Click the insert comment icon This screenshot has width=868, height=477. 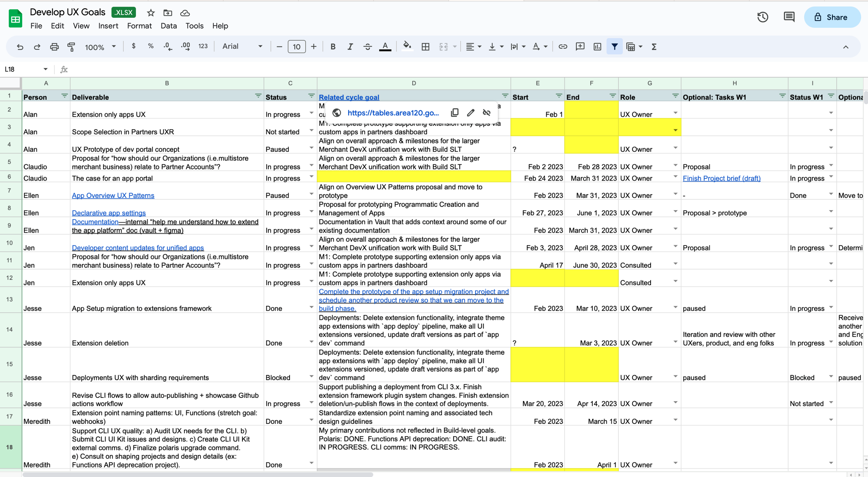coord(580,47)
